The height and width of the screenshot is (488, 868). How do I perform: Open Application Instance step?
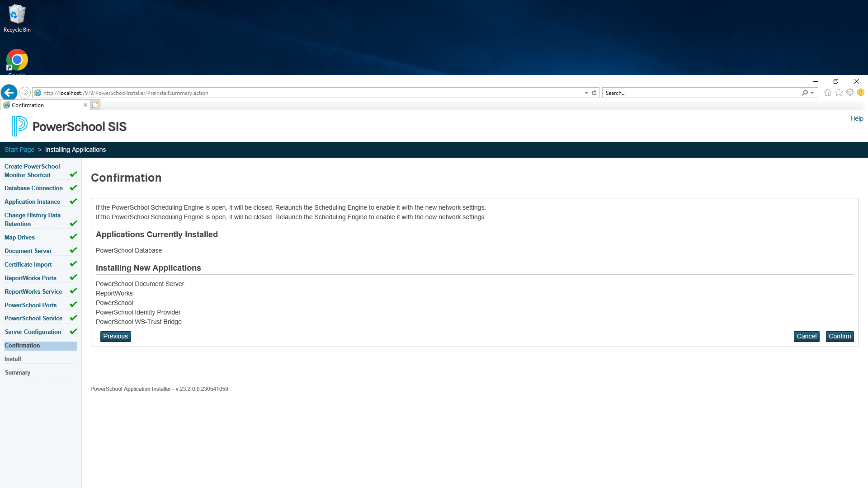(32, 202)
